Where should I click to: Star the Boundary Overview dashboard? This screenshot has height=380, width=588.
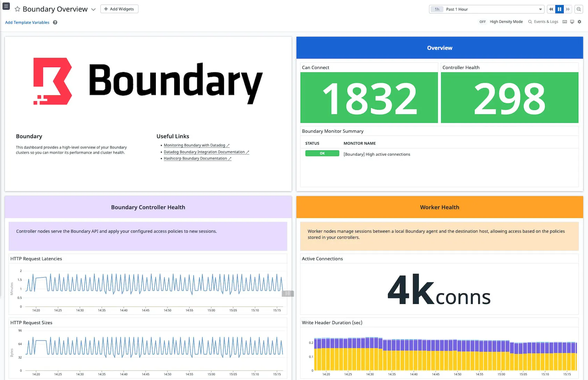click(17, 9)
